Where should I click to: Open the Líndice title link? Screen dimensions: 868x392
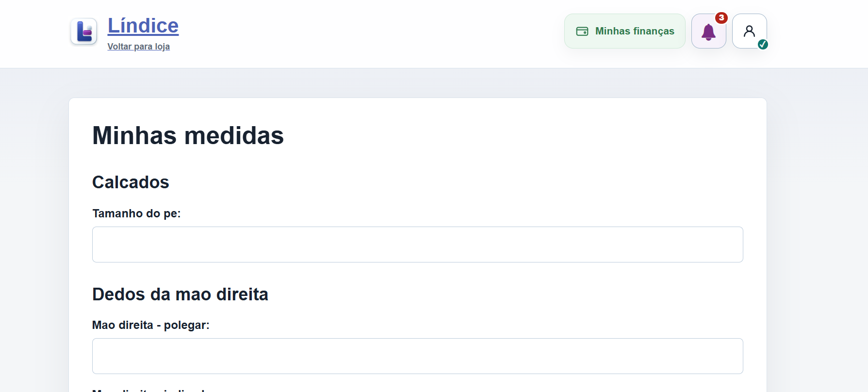coord(143,26)
